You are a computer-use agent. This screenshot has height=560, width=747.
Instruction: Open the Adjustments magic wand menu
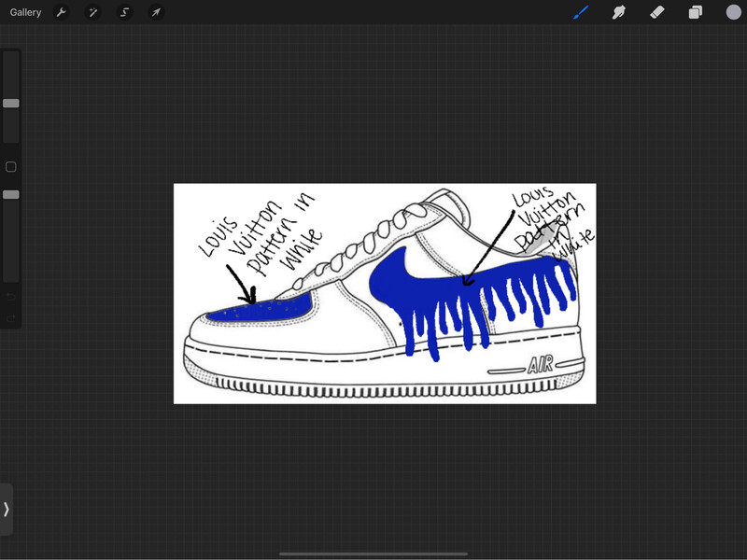92,12
